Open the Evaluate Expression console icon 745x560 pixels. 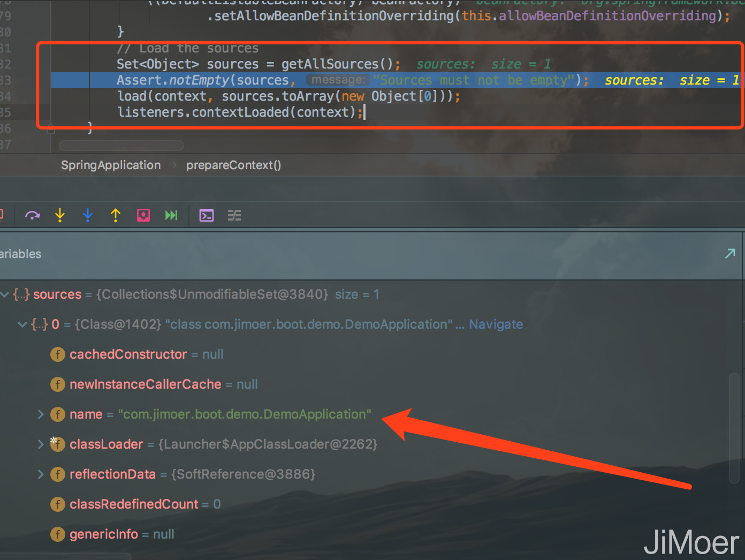click(207, 215)
